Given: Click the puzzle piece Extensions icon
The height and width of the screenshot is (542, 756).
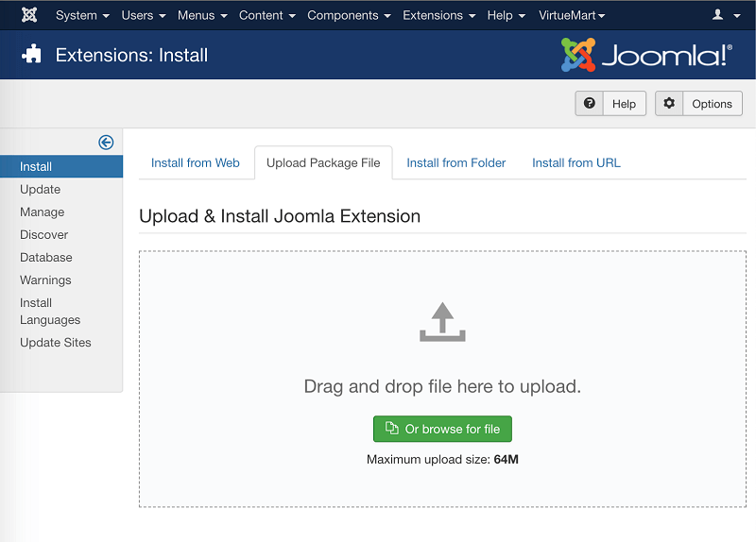Looking at the screenshot, I should (32, 55).
